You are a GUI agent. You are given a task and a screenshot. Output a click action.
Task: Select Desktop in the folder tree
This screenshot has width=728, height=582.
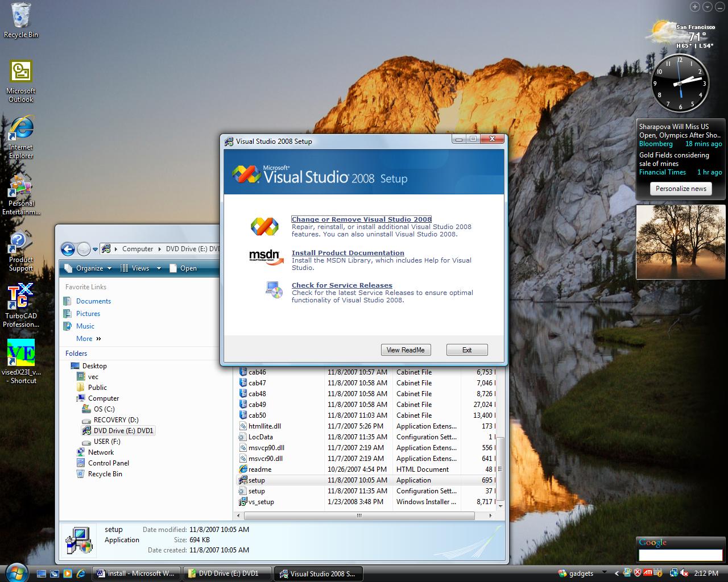tap(94, 366)
